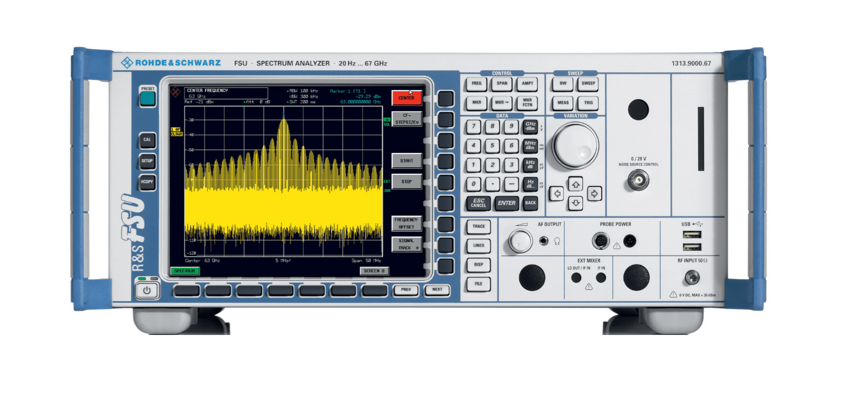Open the MKR marker key

pyautogui.click(x=477, y=103)
